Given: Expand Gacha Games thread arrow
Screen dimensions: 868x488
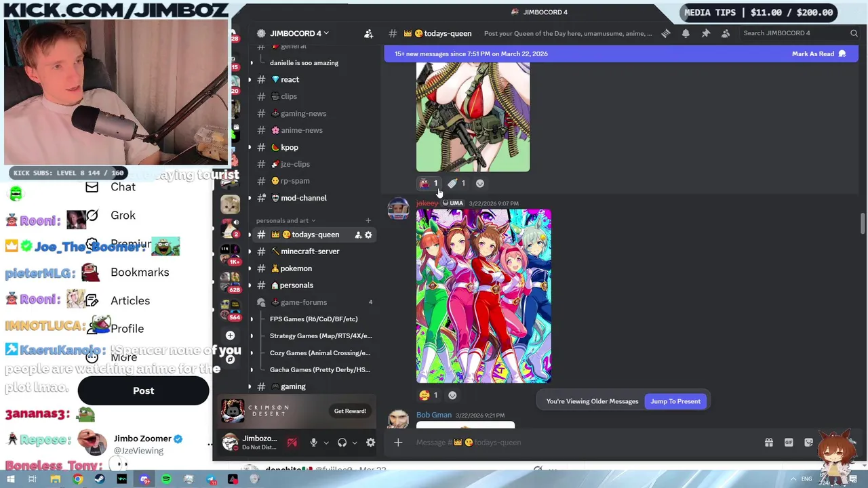Looking at the screenshot, I should [252, 370].
